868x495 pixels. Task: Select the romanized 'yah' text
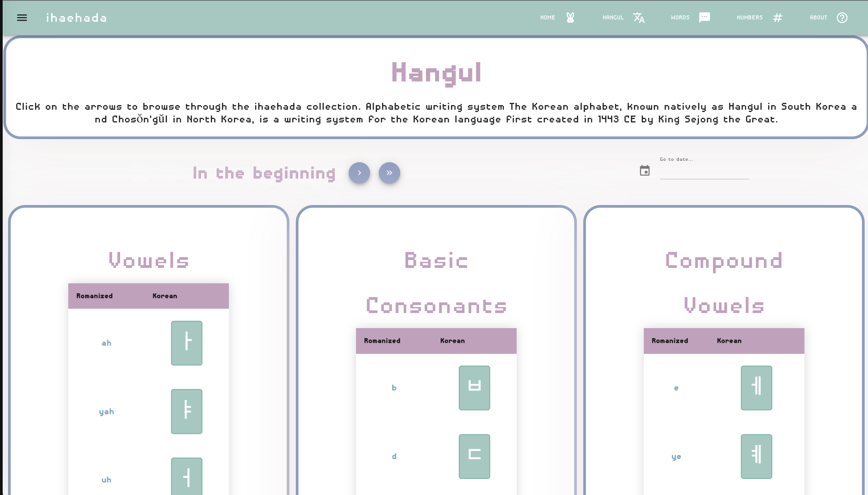[x=106, y=412]
